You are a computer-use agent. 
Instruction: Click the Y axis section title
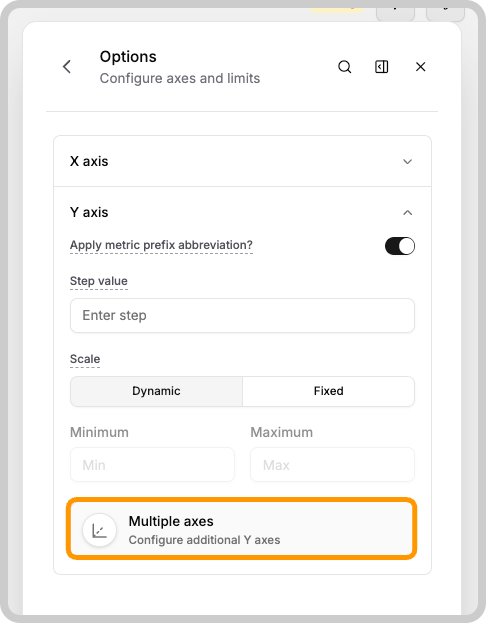pos(89,213)
